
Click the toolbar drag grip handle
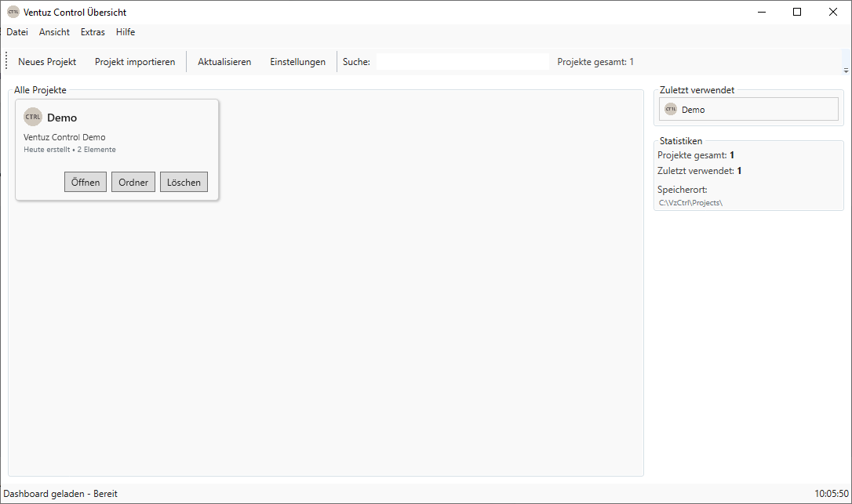pyautogui.click(x=6, y=61)
